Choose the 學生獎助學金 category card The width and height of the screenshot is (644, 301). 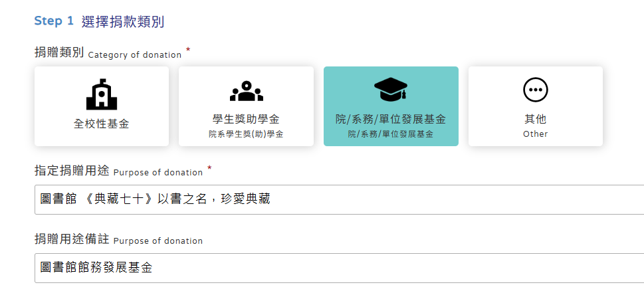click(246, 106)
